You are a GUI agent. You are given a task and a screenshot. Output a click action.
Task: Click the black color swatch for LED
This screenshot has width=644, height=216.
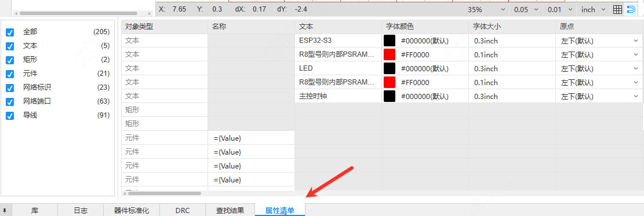coord(390,68)
